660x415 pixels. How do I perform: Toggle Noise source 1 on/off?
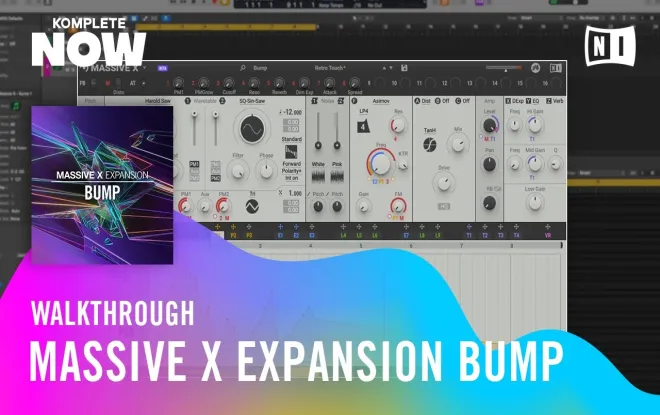(314, 101)
